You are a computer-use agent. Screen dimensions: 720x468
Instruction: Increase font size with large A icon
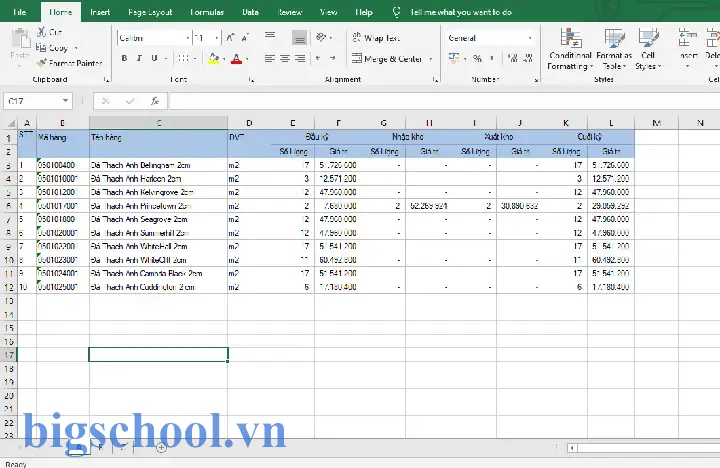coord(231,38)
